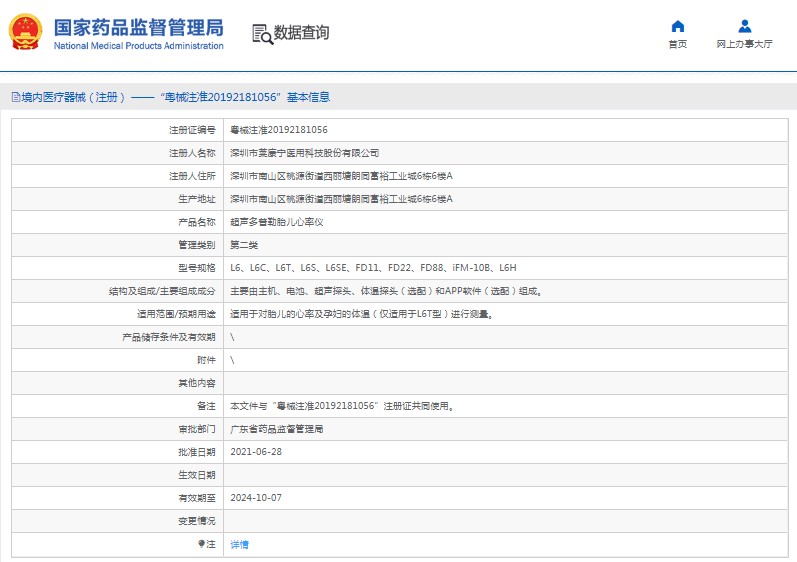
Task: Select expiry date 2024-10-07
Action: [256, 497]
